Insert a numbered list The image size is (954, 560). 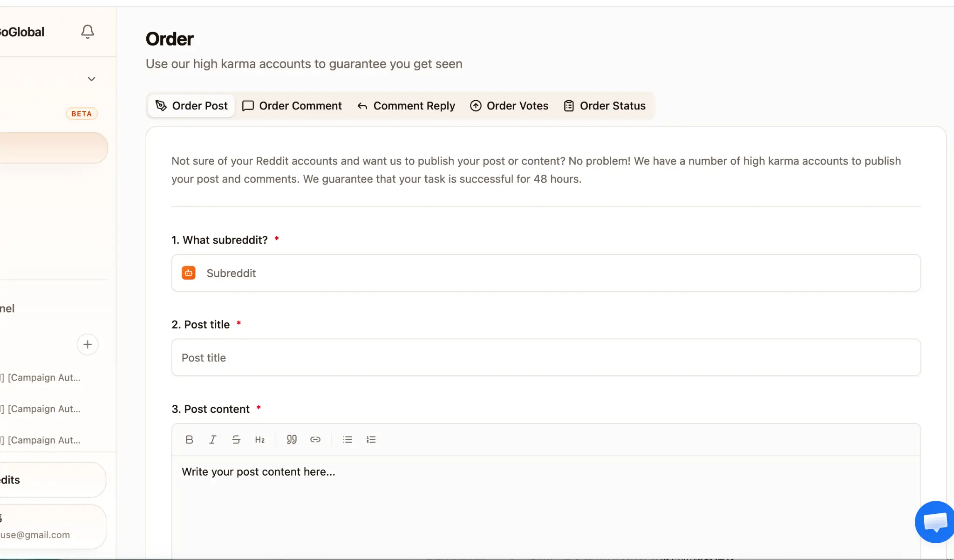click(371, 439)
